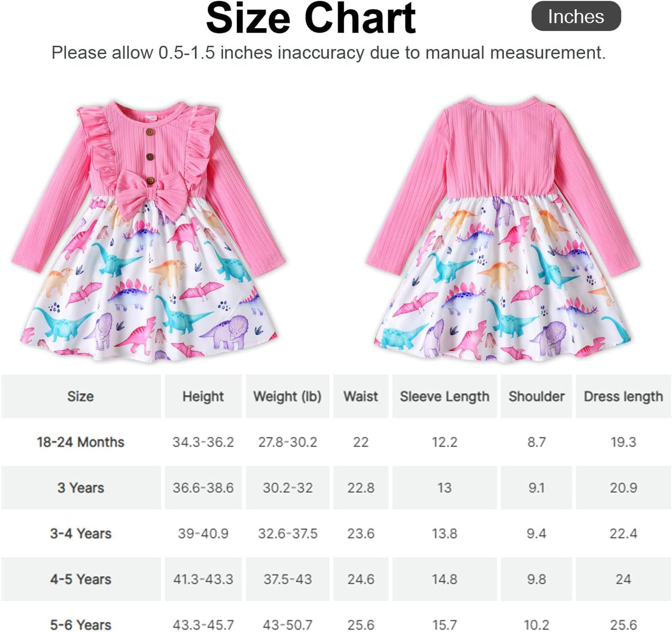Click dress length value 20.9
Image resolution: width=672 pixels, height=632 pixels.
point(624,488)
